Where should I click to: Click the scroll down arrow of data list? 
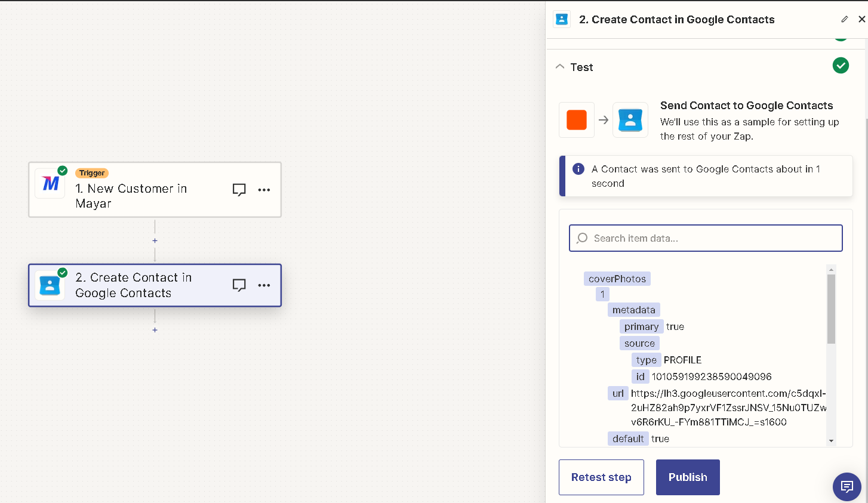(x=831, y=441)
